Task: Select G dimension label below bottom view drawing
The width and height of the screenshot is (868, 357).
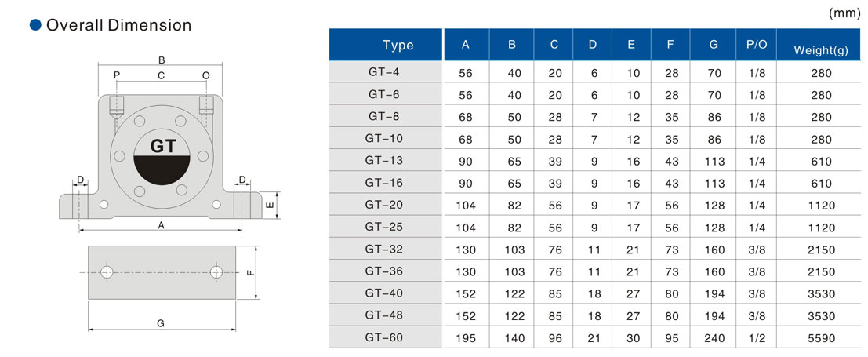Action: 162,322
